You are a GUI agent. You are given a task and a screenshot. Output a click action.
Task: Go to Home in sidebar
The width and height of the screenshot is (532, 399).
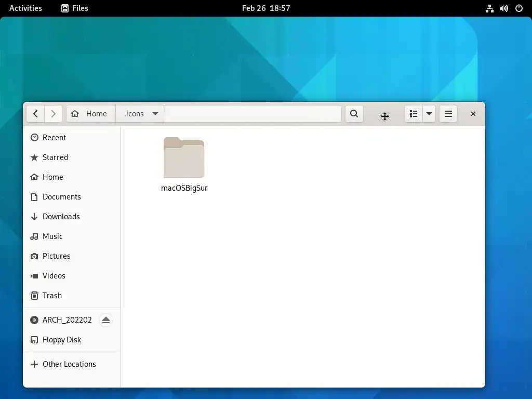(x=72, y=177)
